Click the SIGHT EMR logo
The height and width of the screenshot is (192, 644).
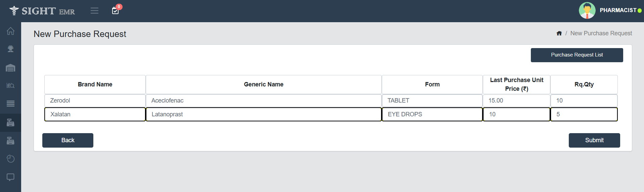pyautogui.click(x=42, y=11)
